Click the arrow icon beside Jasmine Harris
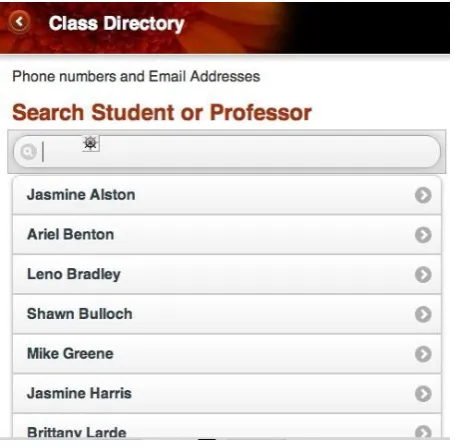Viewport: 455px width, 448px height. click(423, 393)
